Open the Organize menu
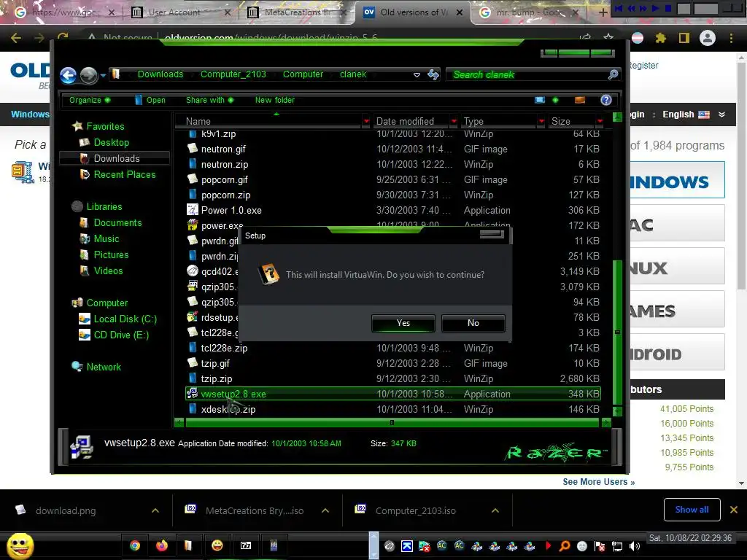This screenshot has width=747, height=560. click(x=90, y=100)
